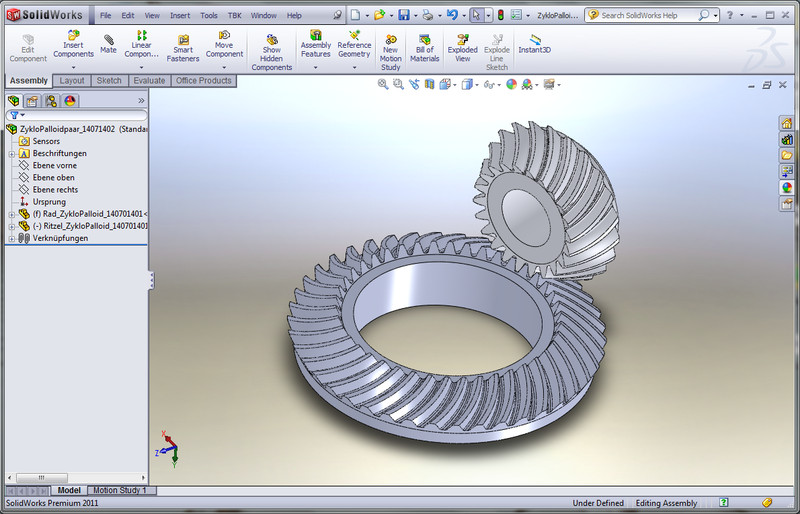Start a New Motion Study
The height and width of the screenshot is (514, 800).
[x=390, y=46]
